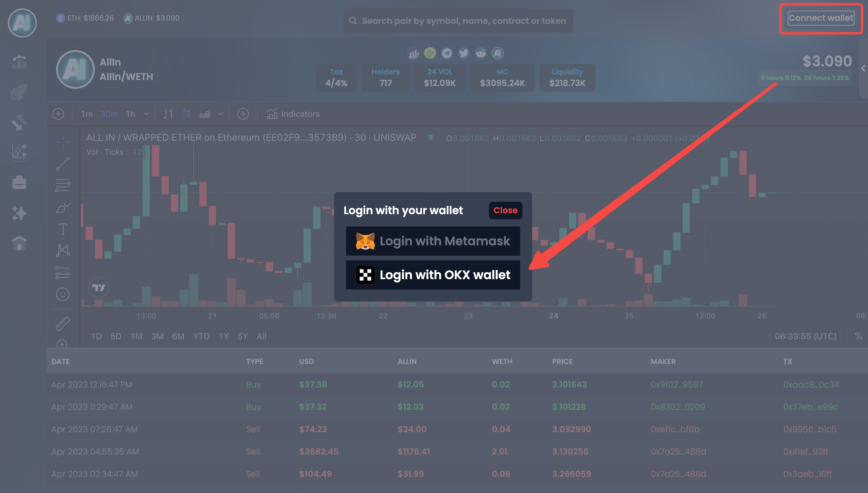
Task: Expand the time interval dropdown arrow
Action: [146, 114]
